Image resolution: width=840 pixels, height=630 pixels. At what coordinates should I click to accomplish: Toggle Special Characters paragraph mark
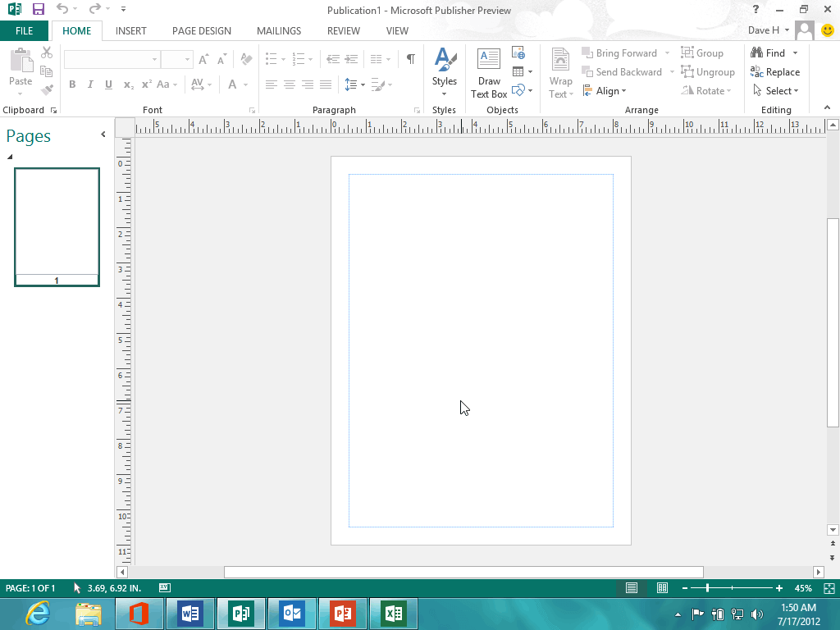(x=411, y=59)
